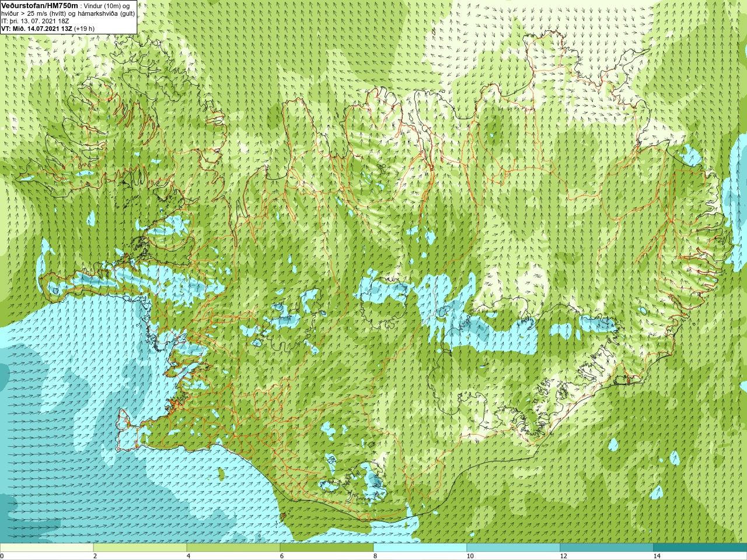Click the 8–10 m/s light cyan legend swatch
The width and height of the screenshot is (747, 560).
point(420,548)
